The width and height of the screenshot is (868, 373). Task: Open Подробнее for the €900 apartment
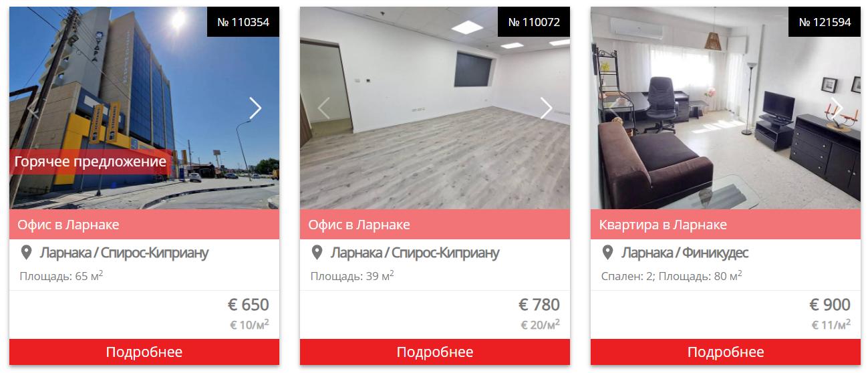(x=726, y=352)
